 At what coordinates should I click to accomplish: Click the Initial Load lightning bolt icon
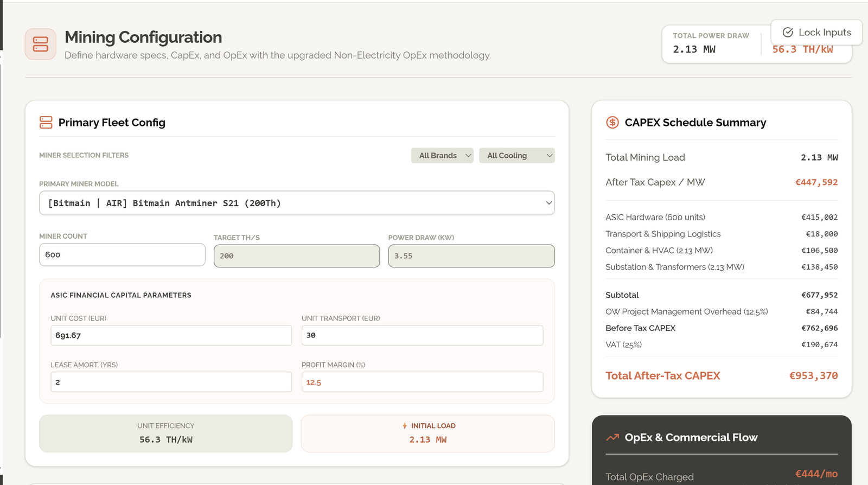405,426
